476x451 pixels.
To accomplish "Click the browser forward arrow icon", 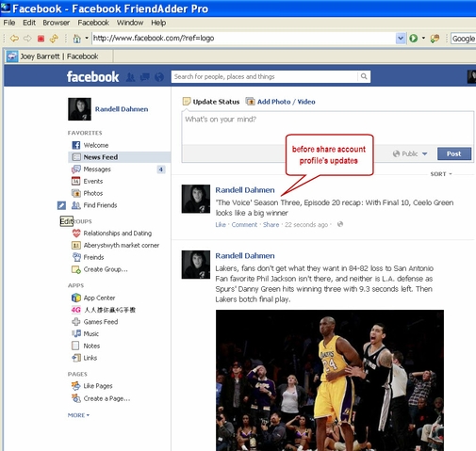I will (27, 39).
